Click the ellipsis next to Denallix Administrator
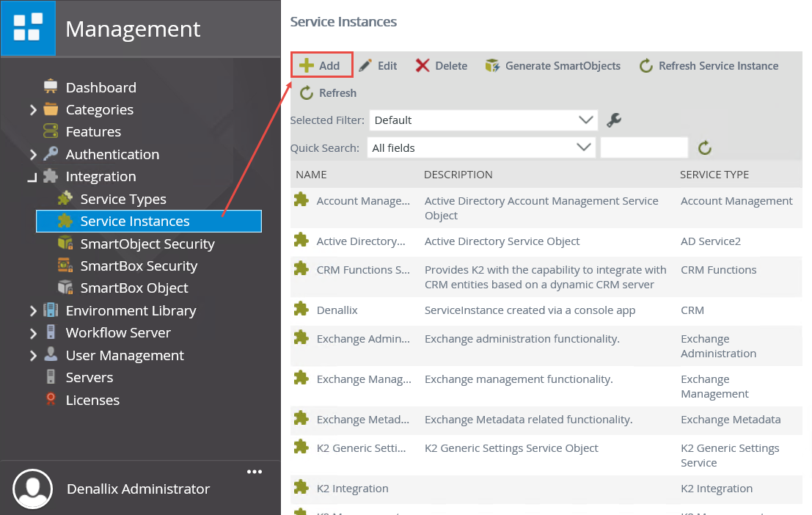Screen dimensions: 812x515 (255, 471)
